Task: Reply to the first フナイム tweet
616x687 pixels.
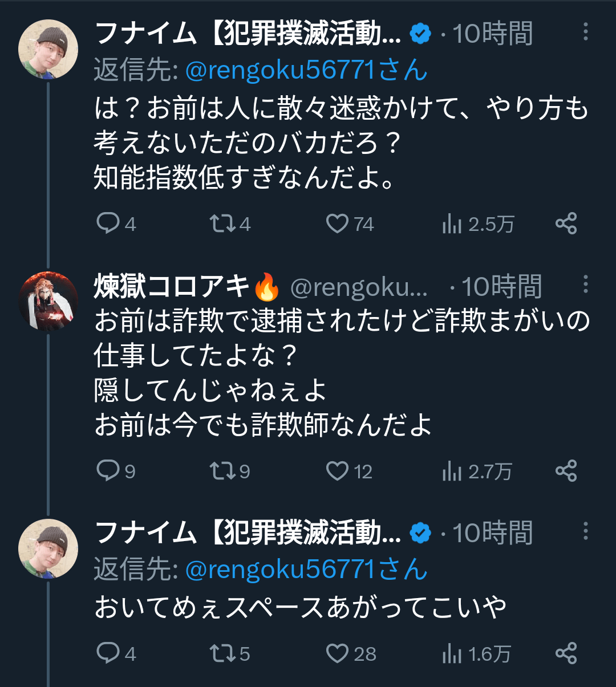Action: click(x=108, y=223)
